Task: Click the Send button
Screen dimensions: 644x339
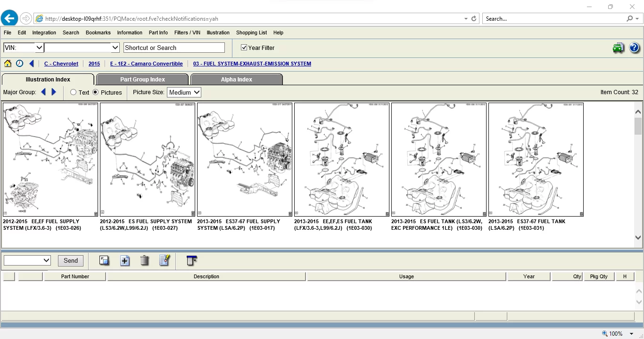Action: (x=71, y=260)
